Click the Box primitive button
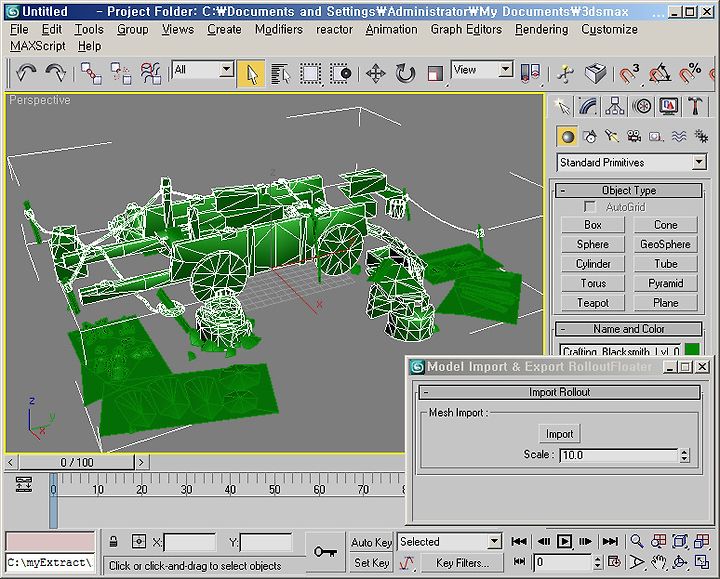720x579 pixels. [592, 225]
